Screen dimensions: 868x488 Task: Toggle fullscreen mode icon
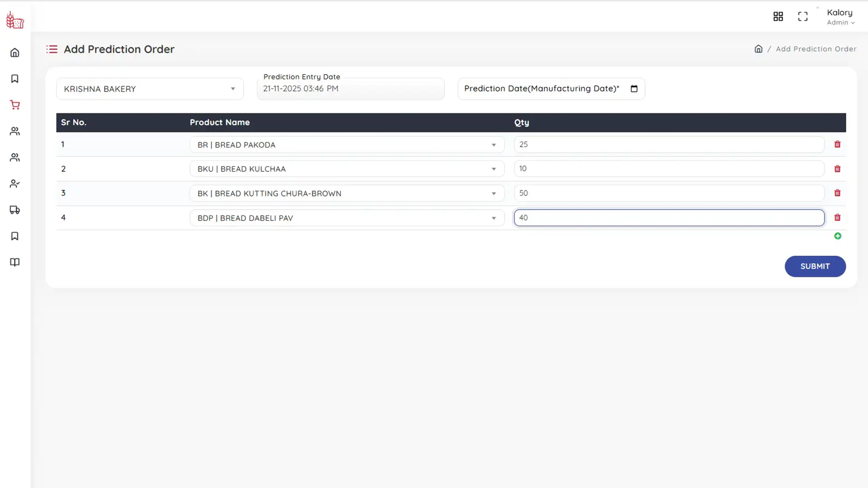802,17
